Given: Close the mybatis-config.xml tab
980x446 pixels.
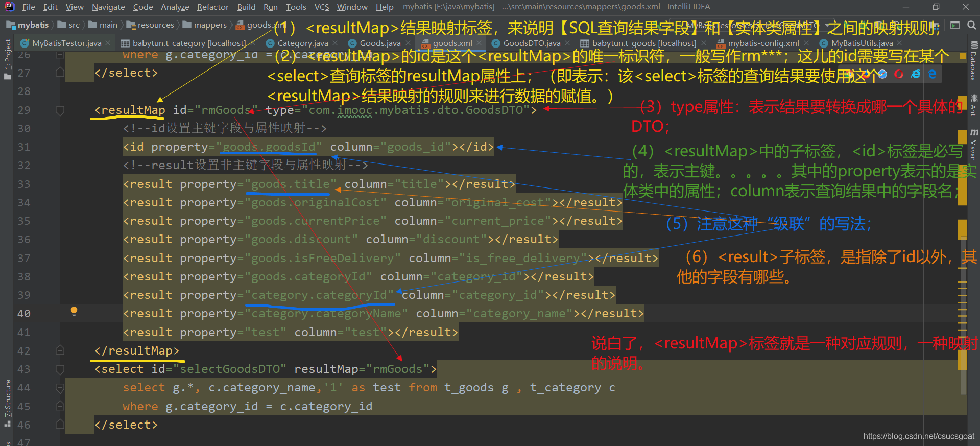Looking at the screenshot, I should (x=806, y=43).
